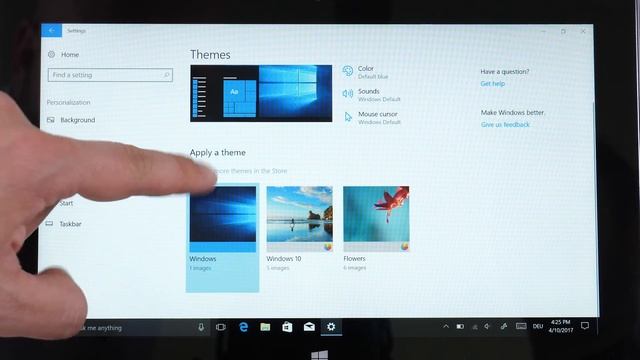Image resolution: width=640 pixels, height=360 pixels.
Task: Click the Sounds speaker icon
Action: [348, 94]
